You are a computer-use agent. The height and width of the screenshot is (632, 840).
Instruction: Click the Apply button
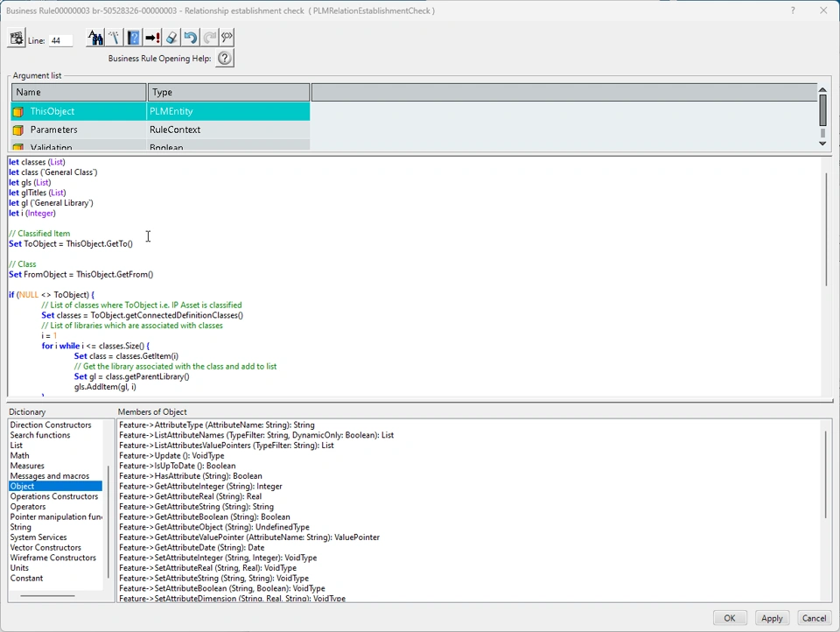click(x=772, y=618)
